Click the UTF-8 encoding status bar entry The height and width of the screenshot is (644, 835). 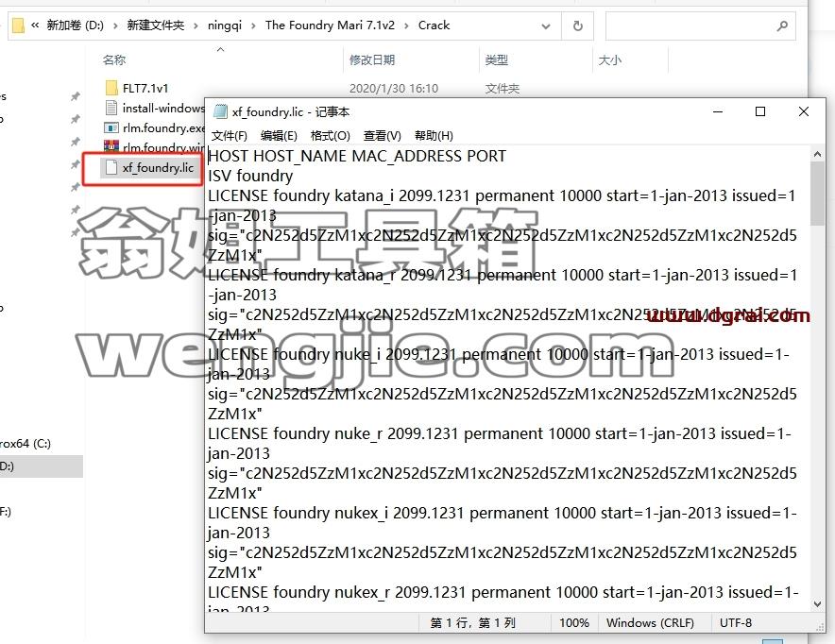tap(736, 623)
